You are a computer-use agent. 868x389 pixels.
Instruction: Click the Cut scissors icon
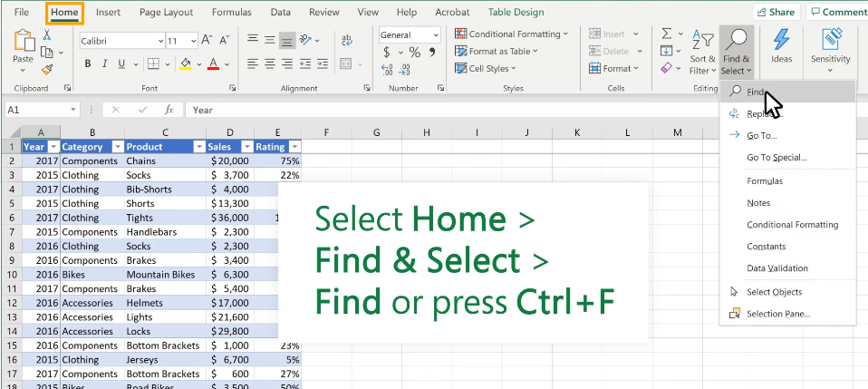click(47, 34)
